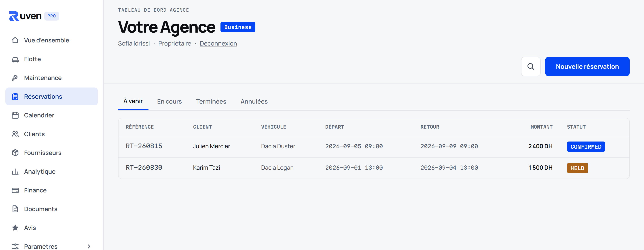Click the PRO badge next to the logo
The image size is (644, 250).
51,16
